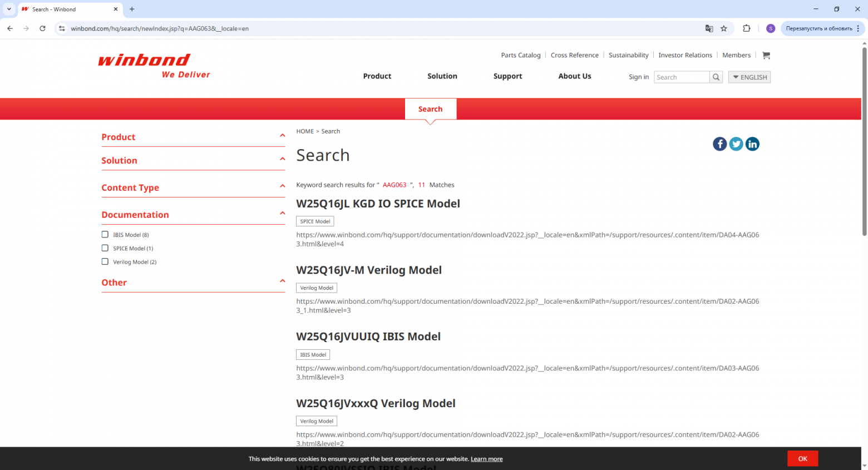Open the Parts Catalog link
Image resolution: width=868 pixels, height=470 pixels.
[x=521, y=55]
